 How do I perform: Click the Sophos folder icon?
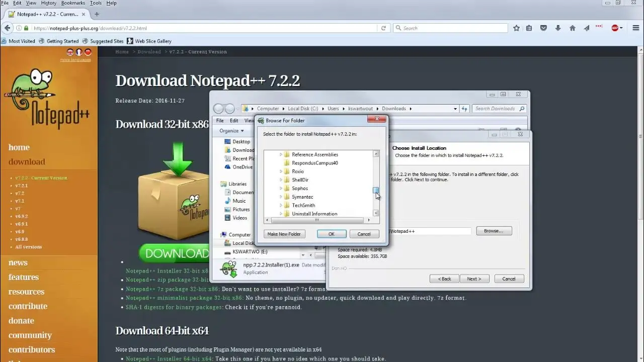(287, 188)
